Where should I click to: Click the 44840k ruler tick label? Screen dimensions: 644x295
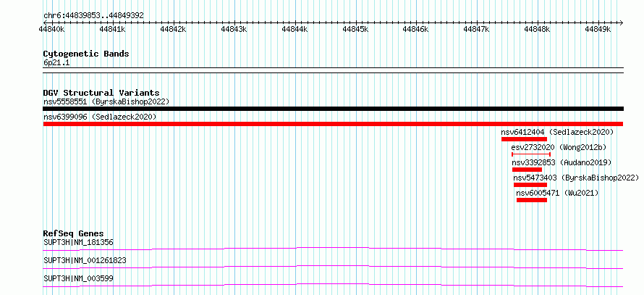click(52, 29)
